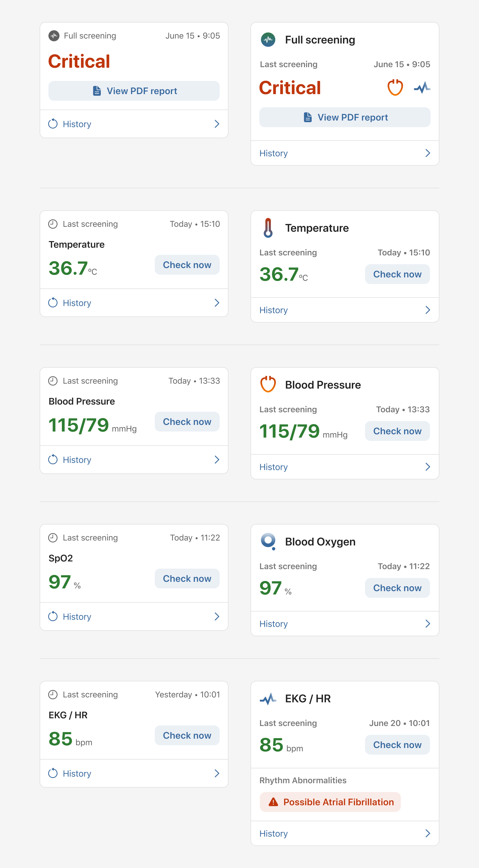
Task: Expand History chevron on left EKG / HR card
Action: 217,773
